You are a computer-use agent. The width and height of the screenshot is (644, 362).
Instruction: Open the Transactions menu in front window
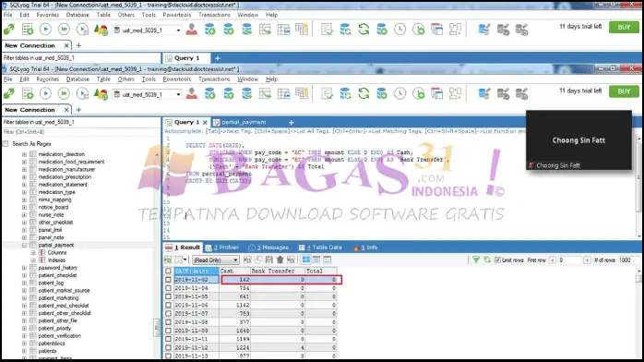tap(214, 79)
